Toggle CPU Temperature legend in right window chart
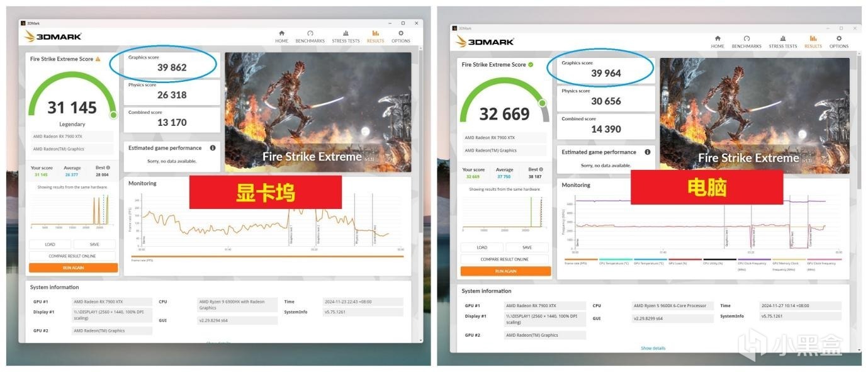The width and height of the screenshot is (868, 372). 615,261
